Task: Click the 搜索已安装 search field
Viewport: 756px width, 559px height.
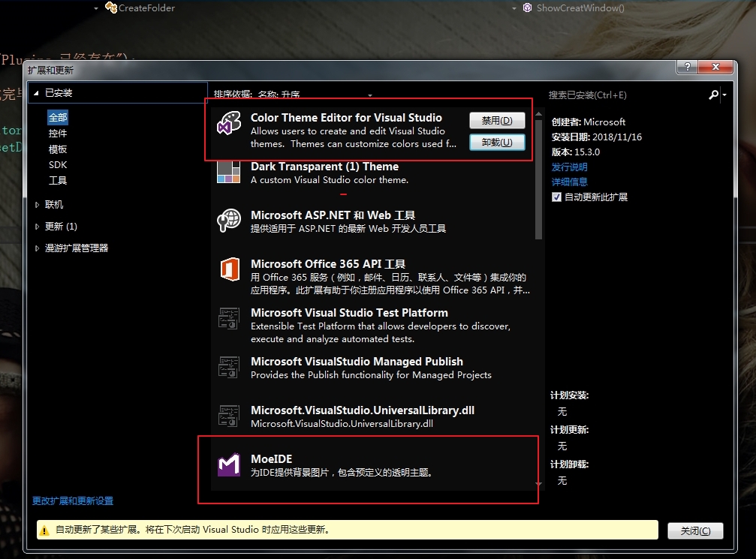Action: [627, 95]
